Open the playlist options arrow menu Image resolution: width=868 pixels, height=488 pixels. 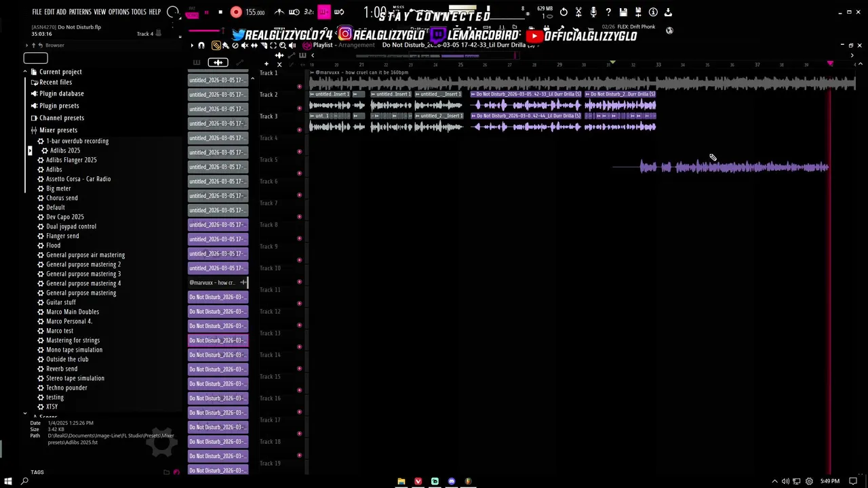[x=192, y=45]
